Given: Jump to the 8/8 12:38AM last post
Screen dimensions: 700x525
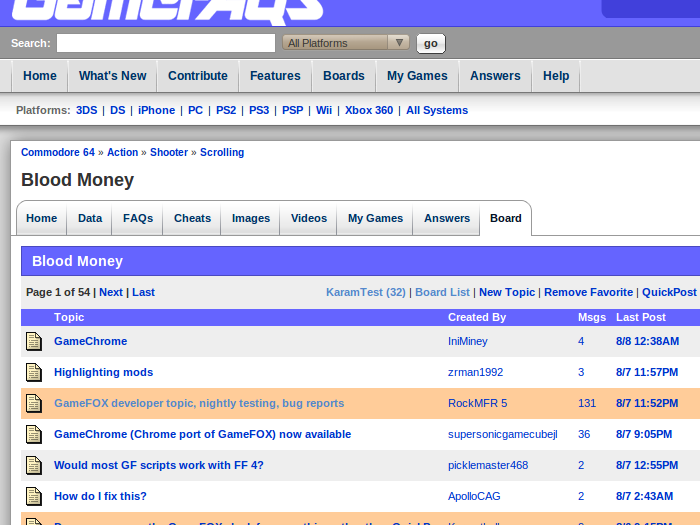Looking at the screenshot, I should click(x=648, y=342).
